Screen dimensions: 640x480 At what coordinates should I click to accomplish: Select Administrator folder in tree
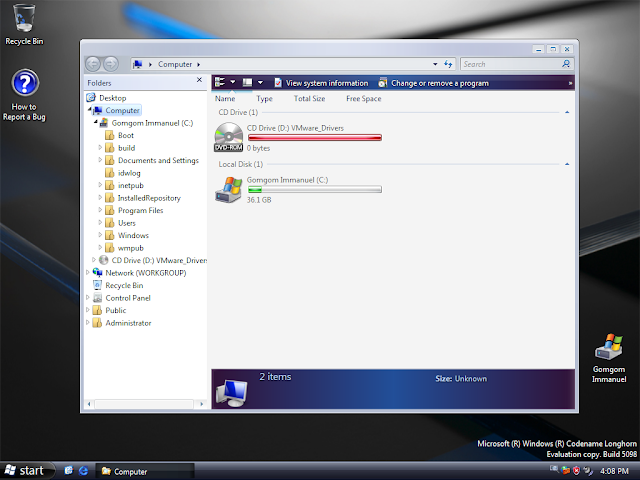click(128, 323)
